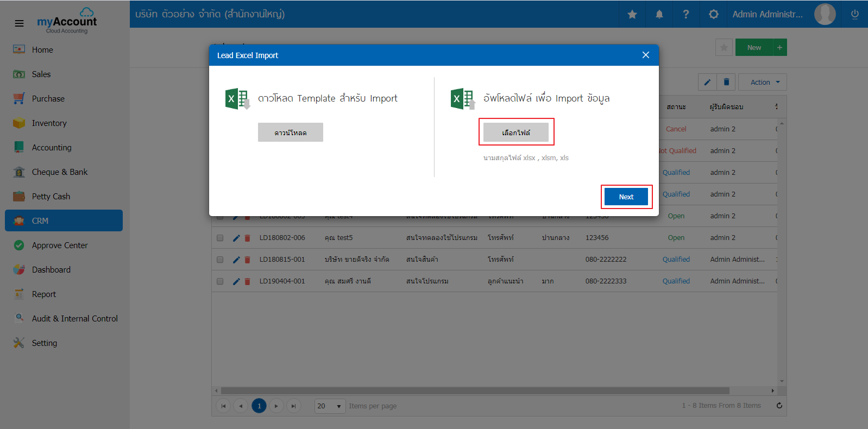Click Open status in row LD180802-006

click(x=676, y=238)
